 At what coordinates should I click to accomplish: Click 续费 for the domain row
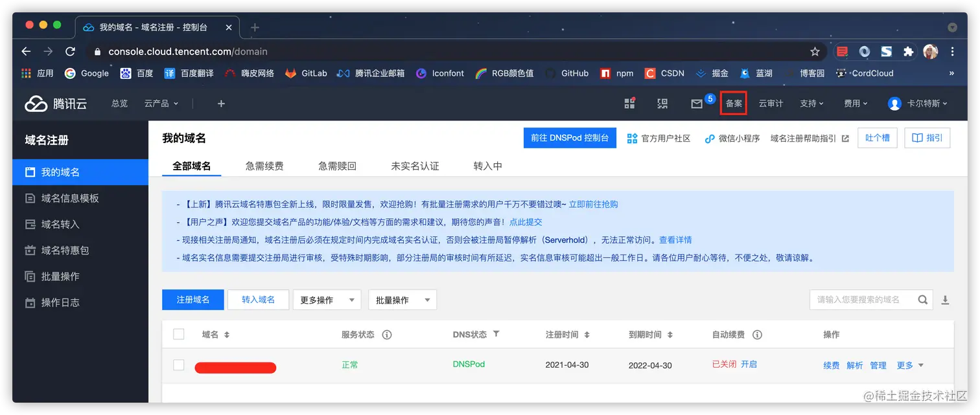click(x=832, y=366)
